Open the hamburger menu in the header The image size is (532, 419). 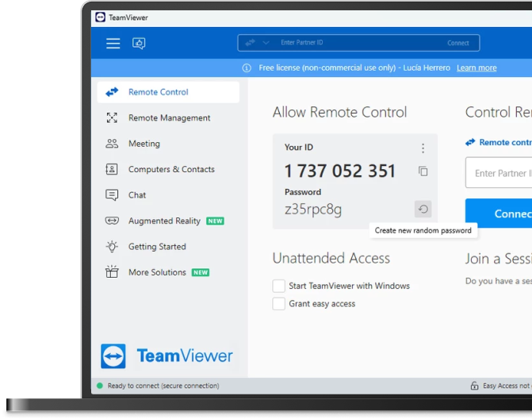coord(113,44)
